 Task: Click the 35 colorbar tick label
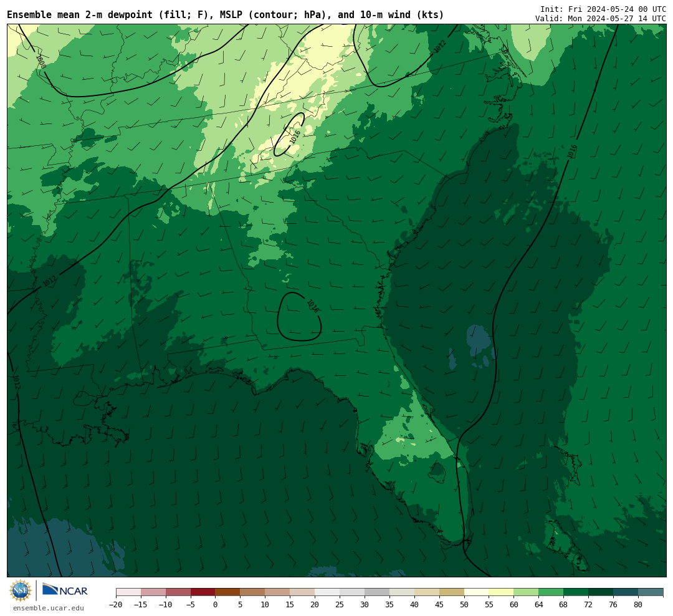(x=389, y=605)
